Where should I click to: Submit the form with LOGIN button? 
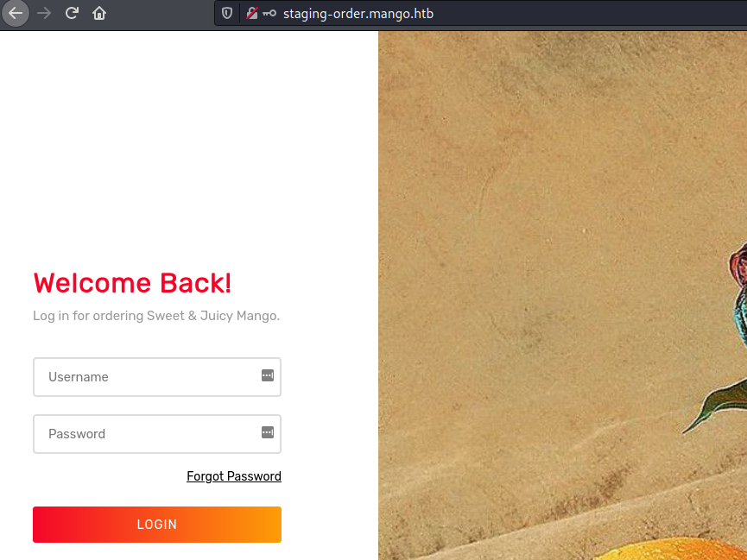[x=157, y=525]
